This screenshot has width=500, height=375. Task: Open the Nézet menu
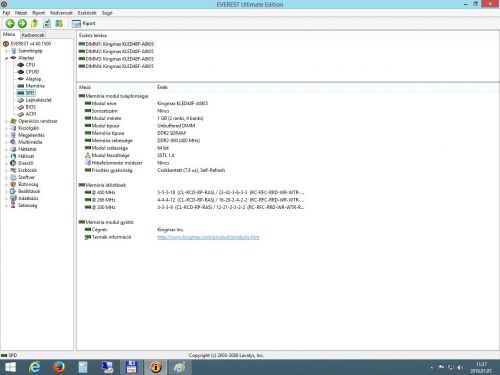click(21, 13)
